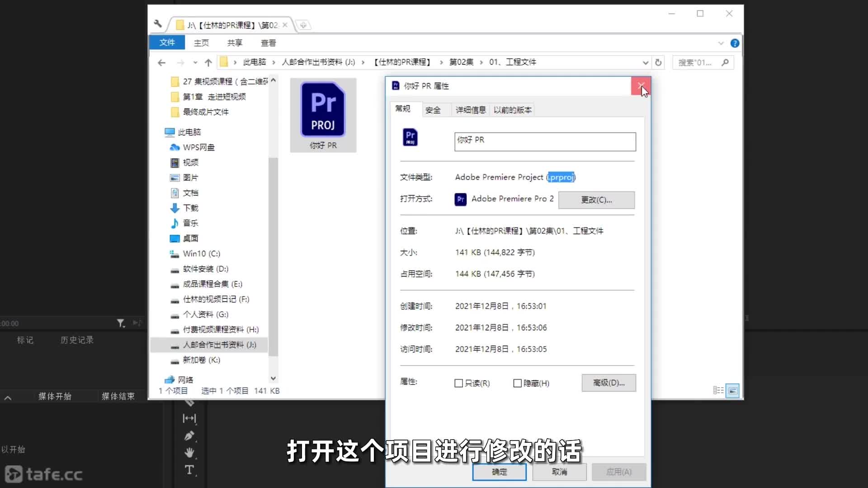This screenshot has height=488, width=868.
Task: Open the 付费视频课程资料 (H:) drive
Action: pos(214,330)
